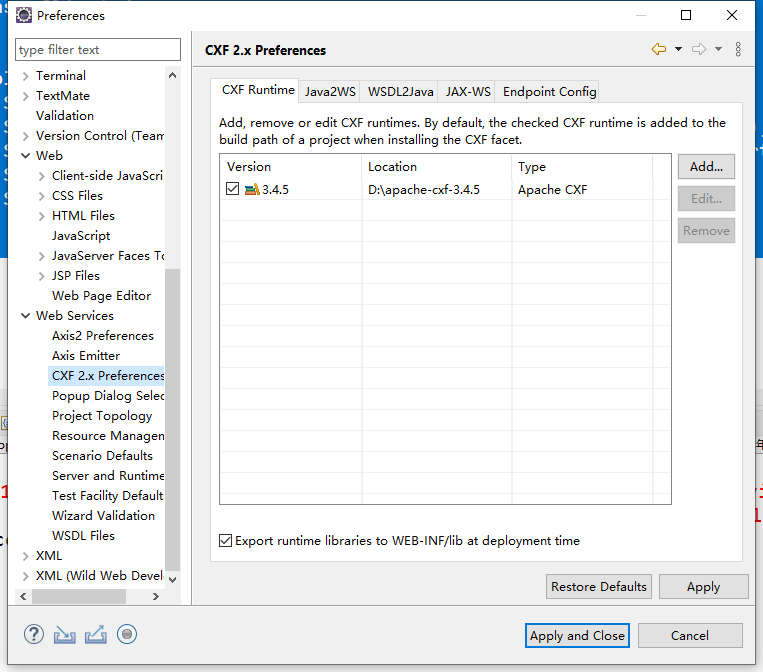Screen dimensions: 763x672
Task: Select Project Topology in the tree
Action: pos(102,416)
